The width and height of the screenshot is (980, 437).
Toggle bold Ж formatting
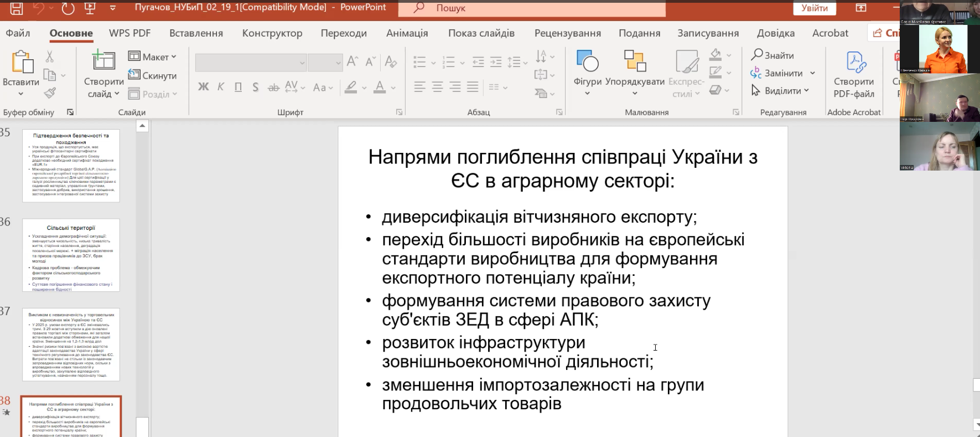[203, 87]
